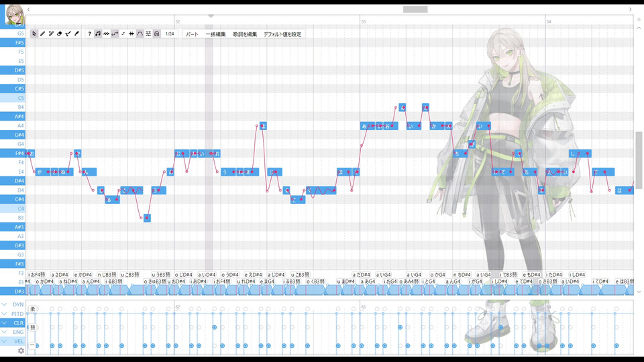Click the vertical scrollbar up arrow
The width and height of the screenshot is (644, 362).
[639, 28]
